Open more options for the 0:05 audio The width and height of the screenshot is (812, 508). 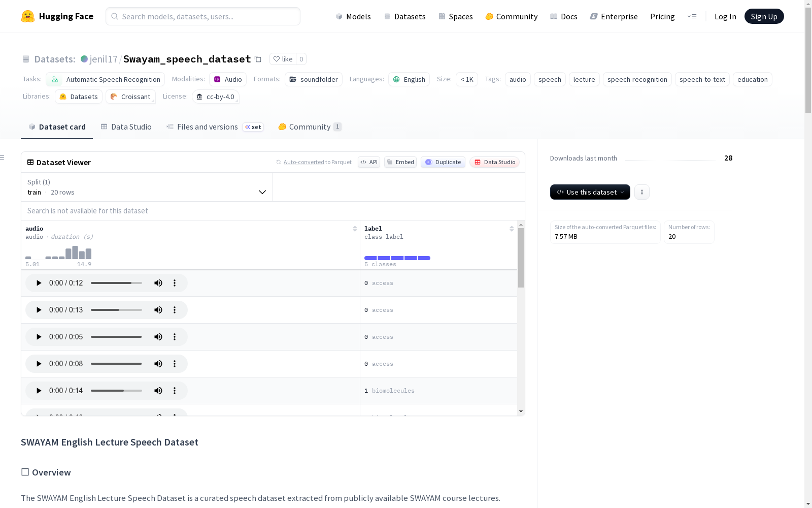[x=175, y=337]
